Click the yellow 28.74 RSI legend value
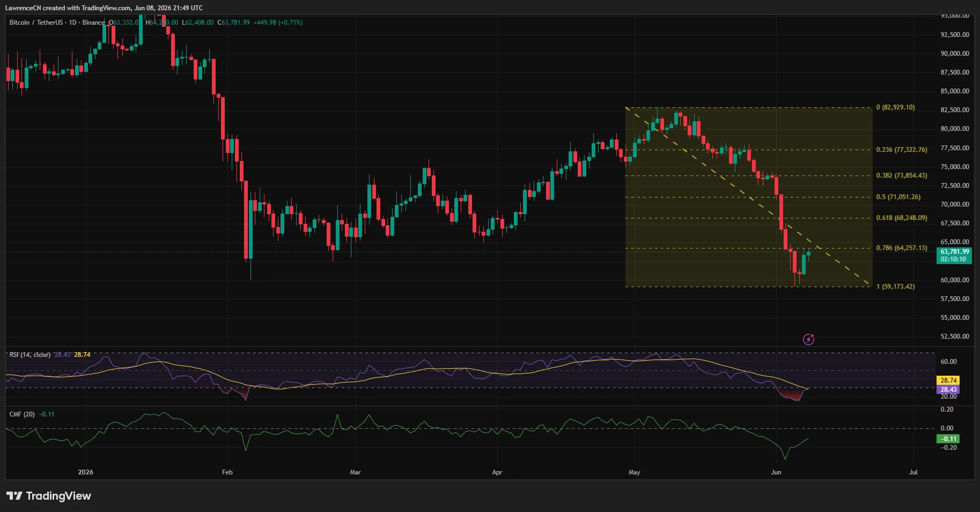 tap(82, 355)
